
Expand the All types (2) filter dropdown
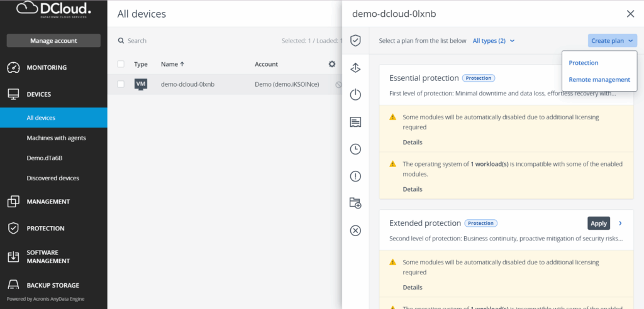tap(494, 41)
